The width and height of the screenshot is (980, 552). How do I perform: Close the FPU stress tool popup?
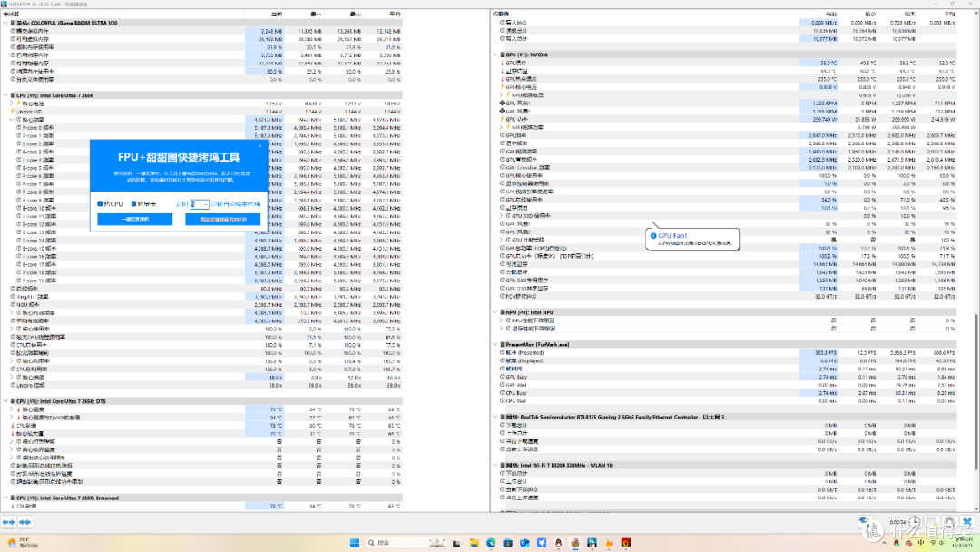(x=260, y=146)
